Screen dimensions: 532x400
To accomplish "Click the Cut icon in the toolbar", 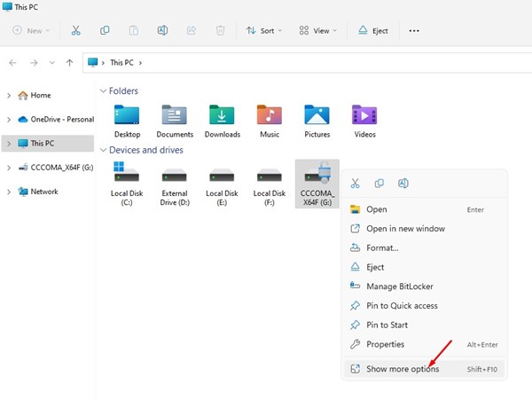I will (x=76, y=30).
